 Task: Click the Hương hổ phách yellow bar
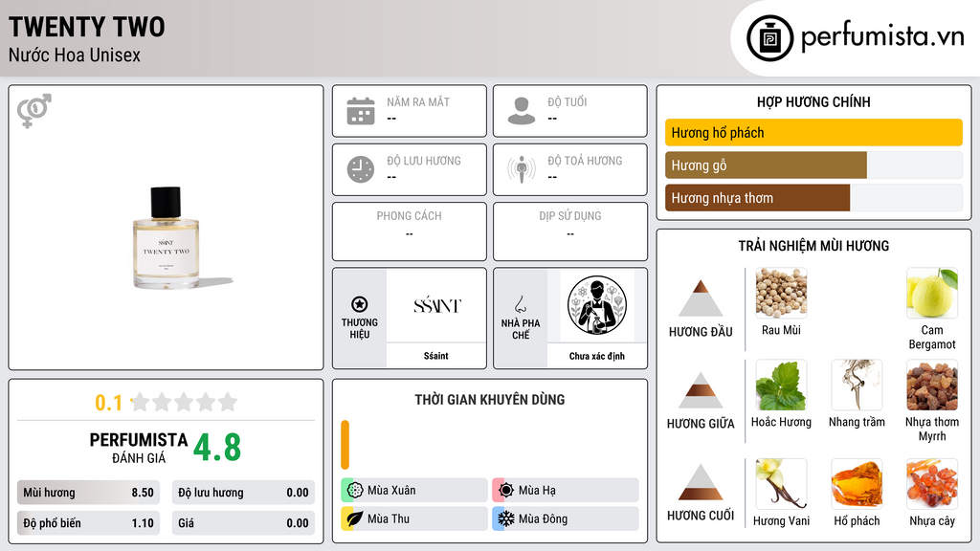click(813, 132)
